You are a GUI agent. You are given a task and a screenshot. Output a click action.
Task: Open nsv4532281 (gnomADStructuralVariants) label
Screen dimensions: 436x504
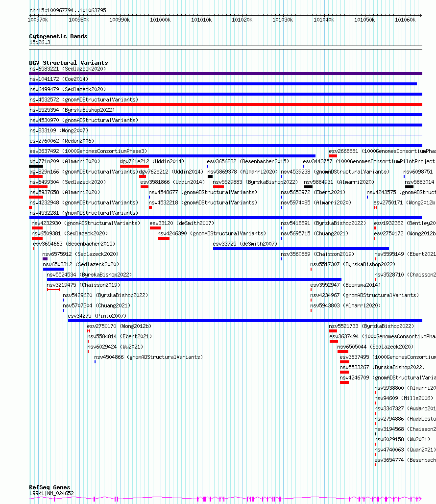point(84,213)
